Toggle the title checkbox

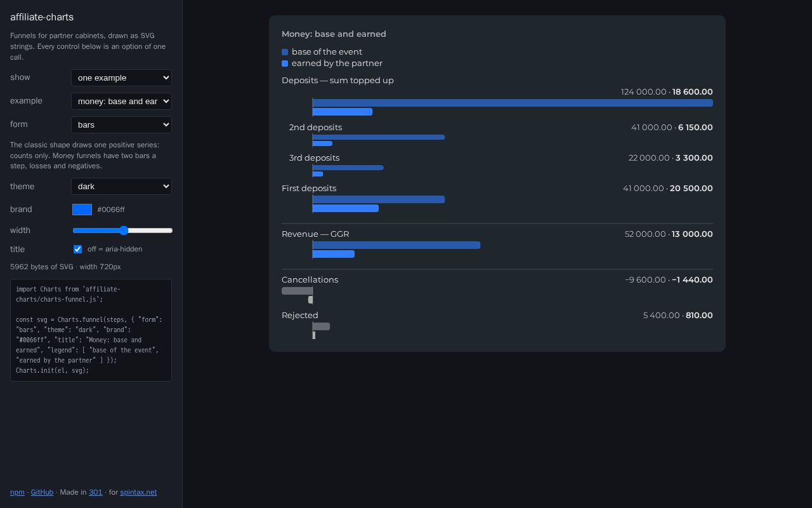[77, 249]
